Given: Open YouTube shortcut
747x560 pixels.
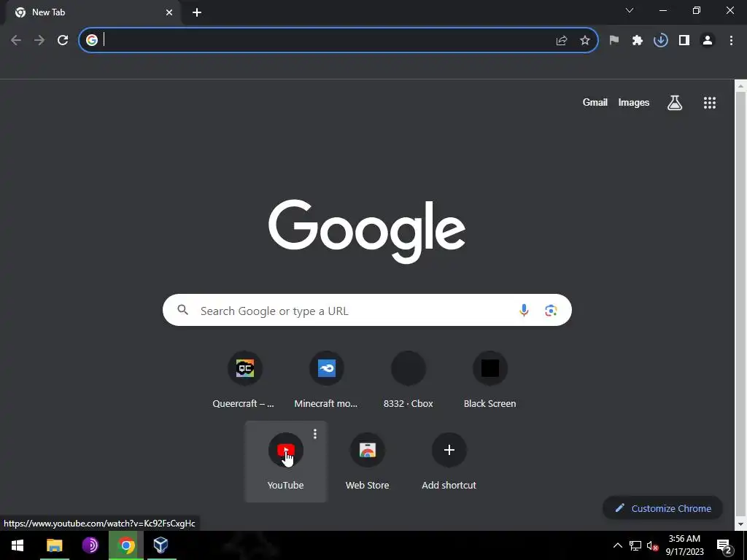Looking at the screenshot, I should (x=285, y=462).
